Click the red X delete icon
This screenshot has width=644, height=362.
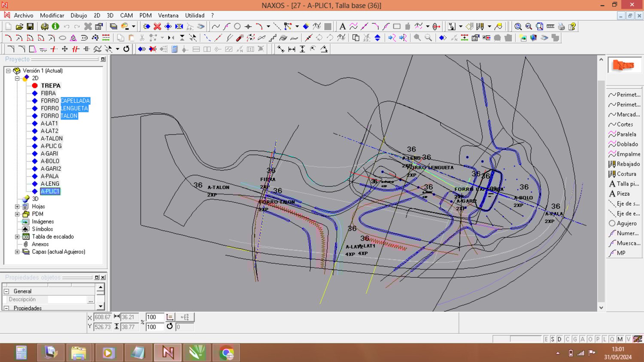[x=157, y=27]
